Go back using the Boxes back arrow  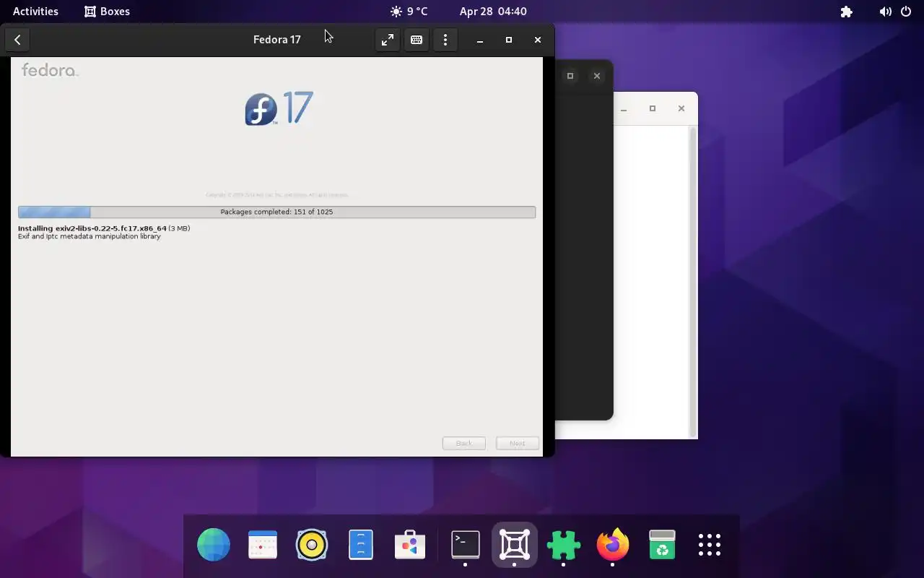(17, 40)
